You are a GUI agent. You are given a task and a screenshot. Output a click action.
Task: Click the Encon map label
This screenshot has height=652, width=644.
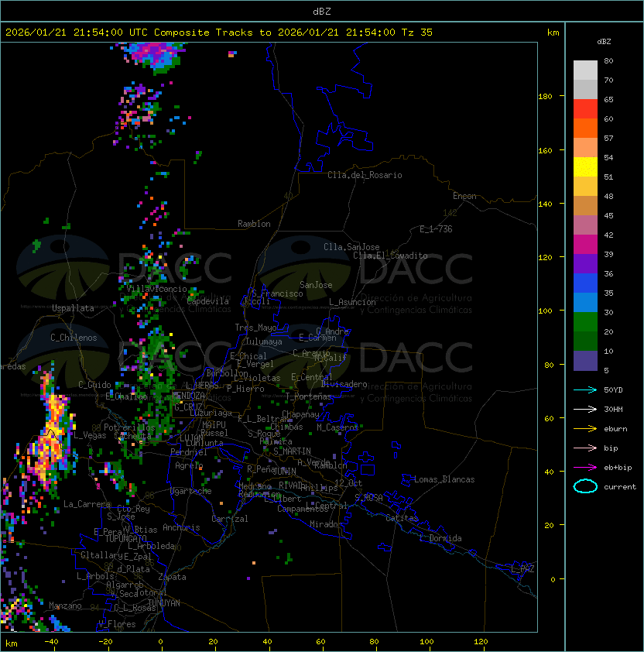coord(464,196)
